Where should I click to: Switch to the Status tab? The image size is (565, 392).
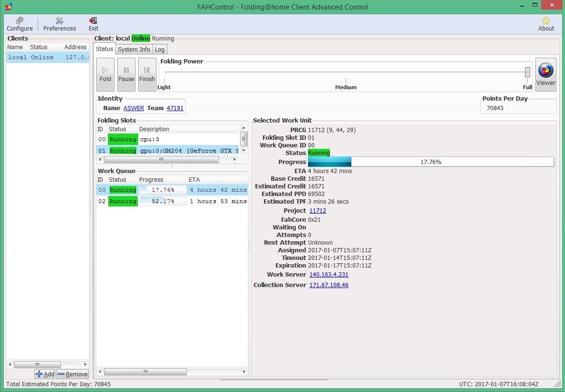[x=104, y=49]
